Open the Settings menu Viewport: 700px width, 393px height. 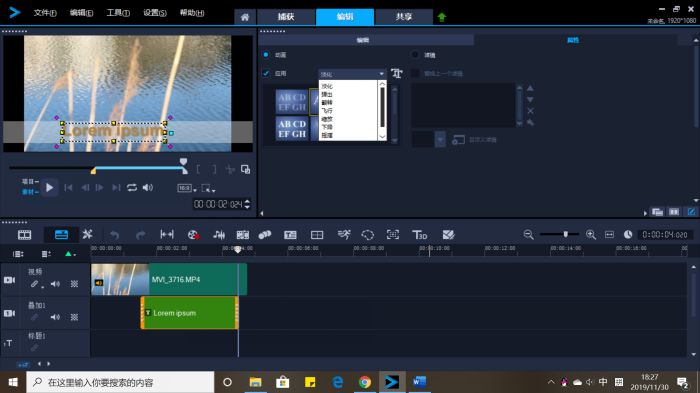pos(154,13)
